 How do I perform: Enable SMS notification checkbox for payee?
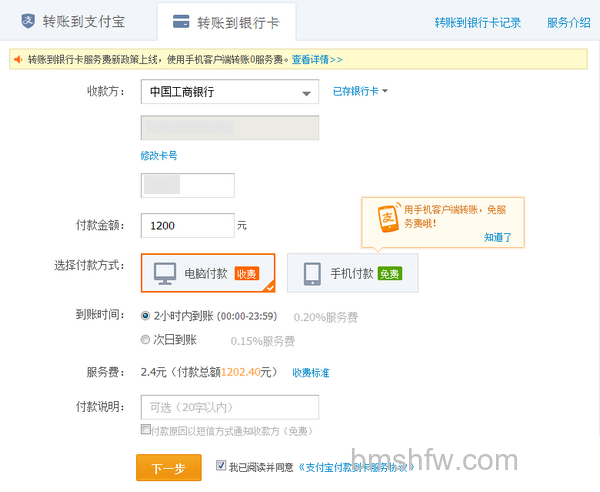point(145,429)
